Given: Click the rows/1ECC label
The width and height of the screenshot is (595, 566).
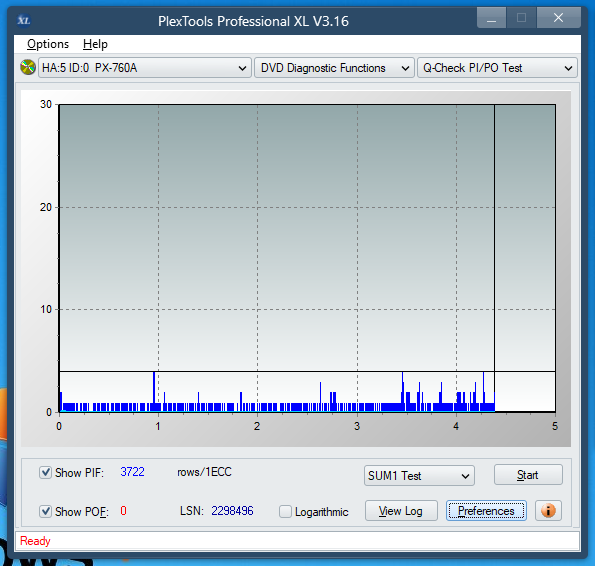Looking at the screenshot, I should point(204,472).
